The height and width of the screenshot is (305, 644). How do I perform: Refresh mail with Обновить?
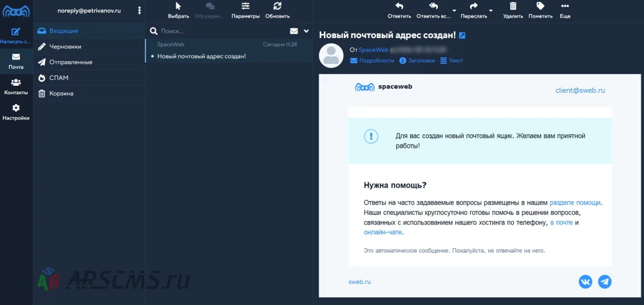click(x=277, y=11)
